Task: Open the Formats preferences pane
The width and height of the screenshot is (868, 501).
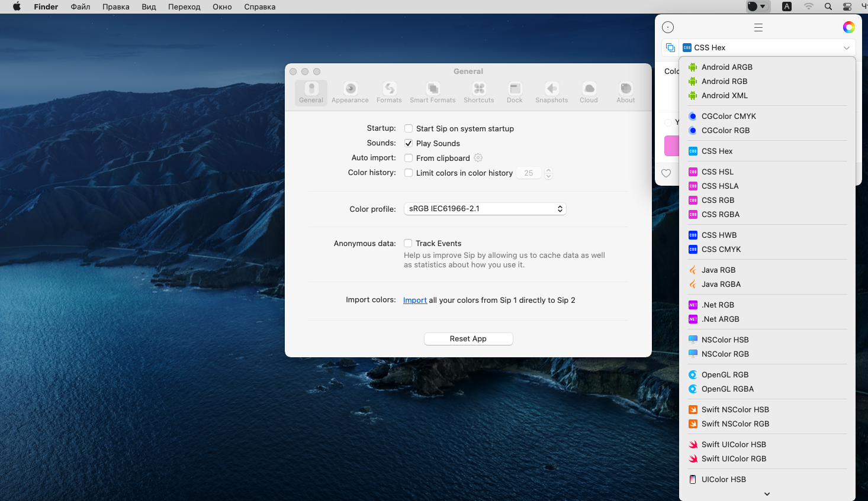Action: [x=389, y=93]
